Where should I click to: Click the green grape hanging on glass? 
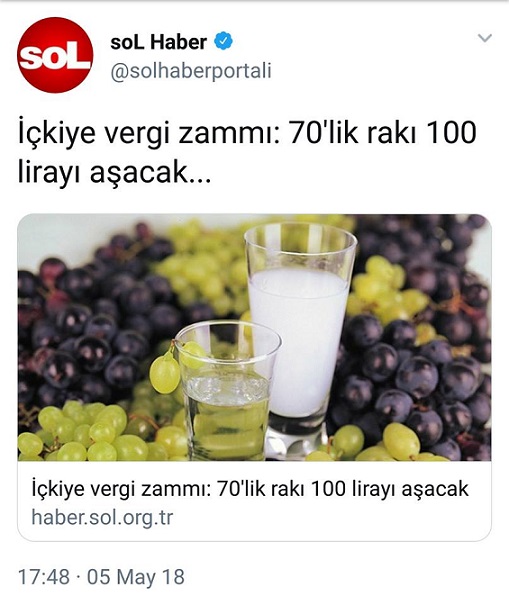tap(165, 373)
